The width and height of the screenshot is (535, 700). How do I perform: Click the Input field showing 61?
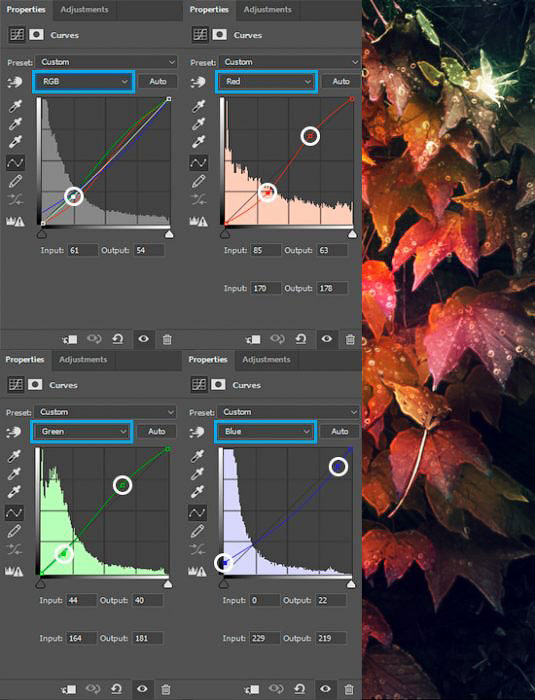coord(83,250)
